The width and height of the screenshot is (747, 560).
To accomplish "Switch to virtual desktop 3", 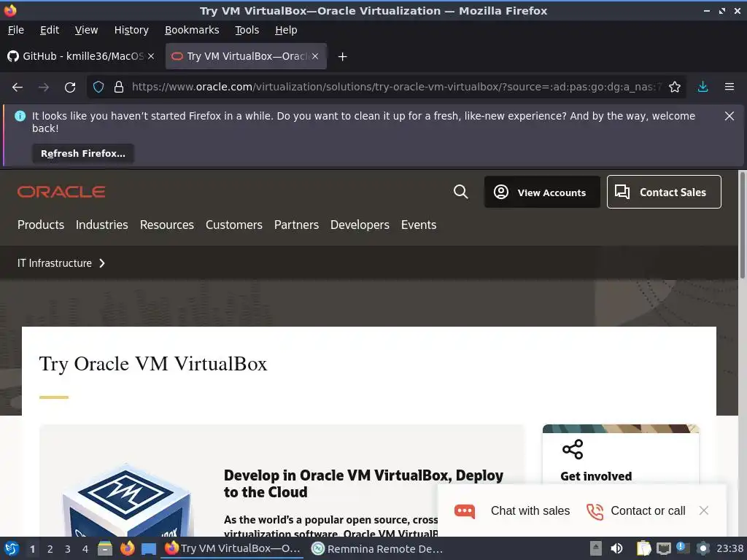I will [x=68, y=549].
